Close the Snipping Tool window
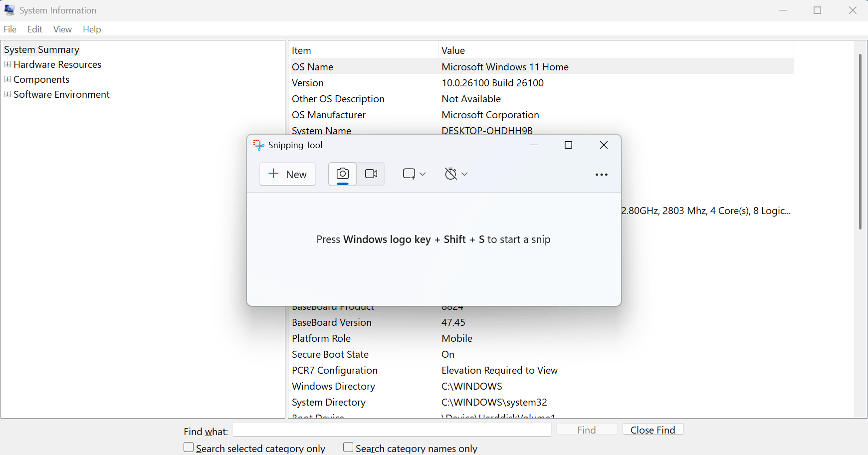 [604, 145]
